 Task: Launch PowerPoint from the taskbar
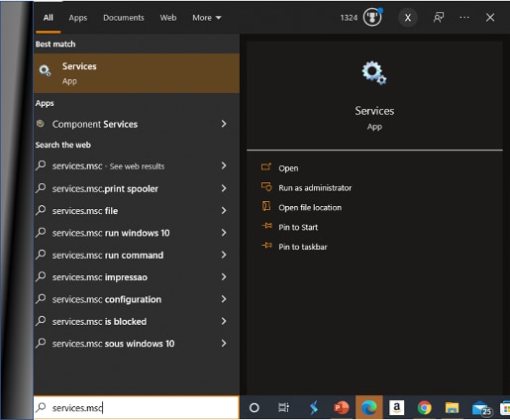(342, 407)
